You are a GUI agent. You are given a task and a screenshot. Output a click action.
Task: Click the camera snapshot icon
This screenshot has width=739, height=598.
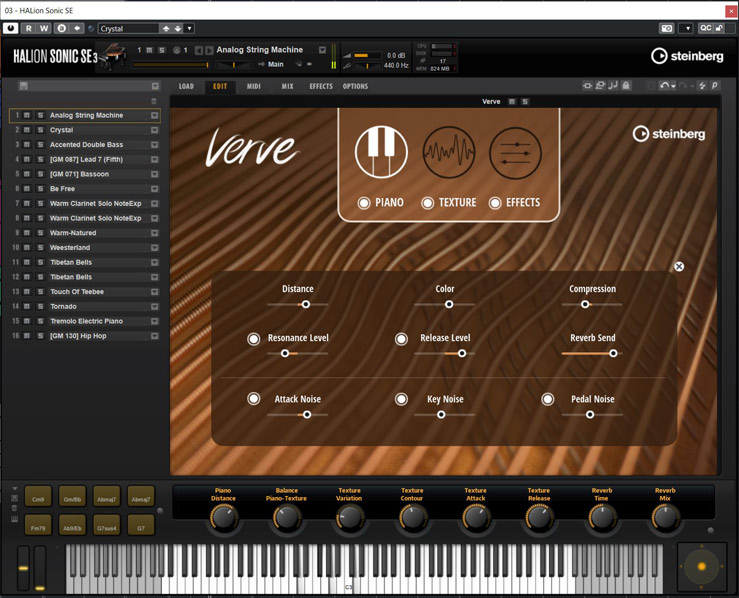(x=666, y=28)
